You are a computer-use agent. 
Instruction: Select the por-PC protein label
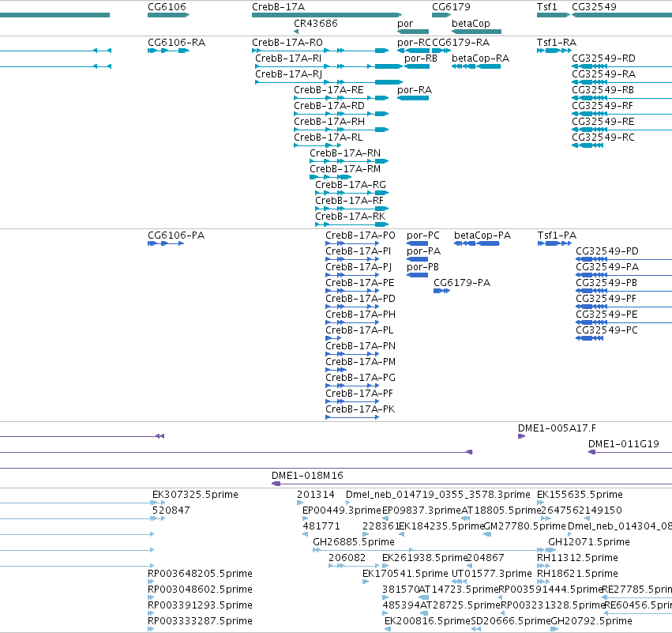click(423, 235)
